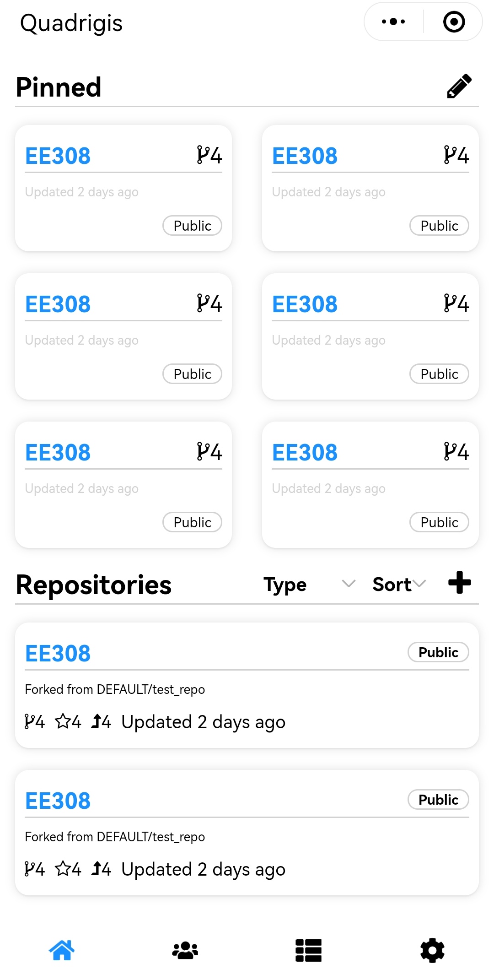Viewport: 494px width, 980px height.
Task: Tap the circular close target icon
Action: [454, 22]
